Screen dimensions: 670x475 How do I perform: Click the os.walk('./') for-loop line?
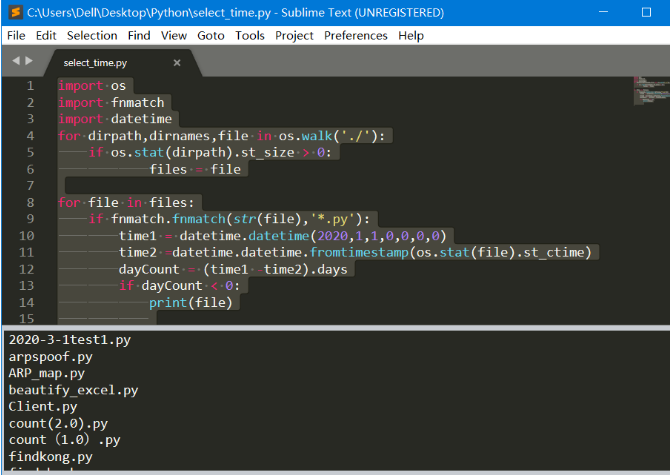pos(221,136)
